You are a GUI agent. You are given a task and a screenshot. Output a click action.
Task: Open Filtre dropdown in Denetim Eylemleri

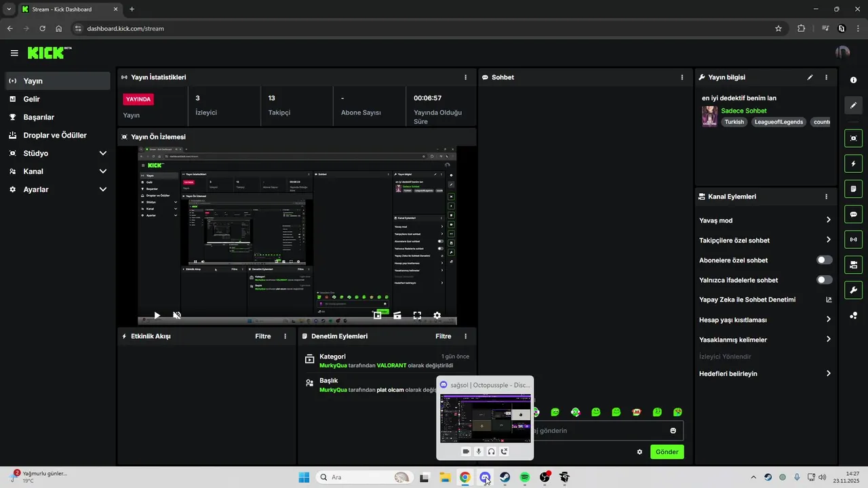click(x=443, y=336)
